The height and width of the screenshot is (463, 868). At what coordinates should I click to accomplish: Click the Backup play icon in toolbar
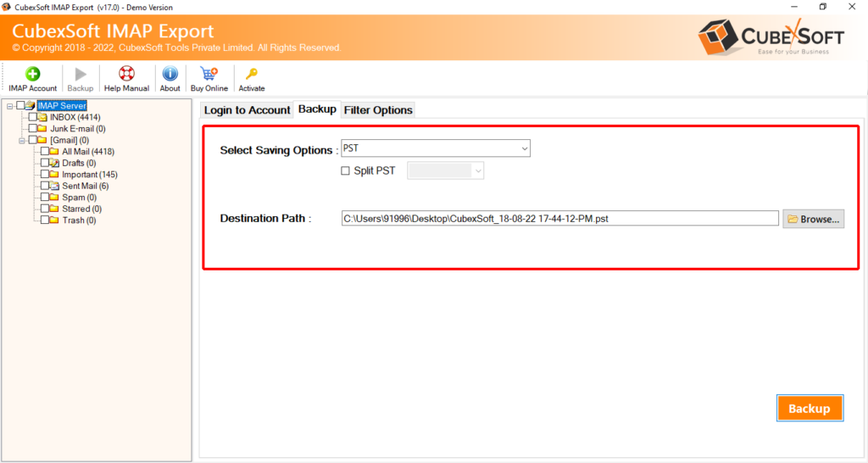(81, 74)
